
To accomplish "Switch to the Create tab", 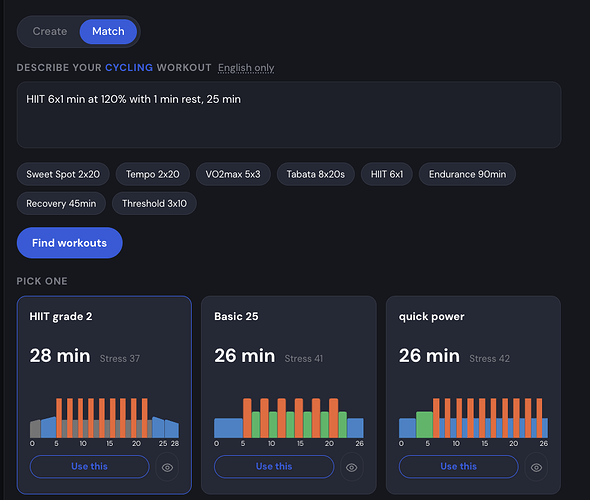I will click(x=50, y=31).
